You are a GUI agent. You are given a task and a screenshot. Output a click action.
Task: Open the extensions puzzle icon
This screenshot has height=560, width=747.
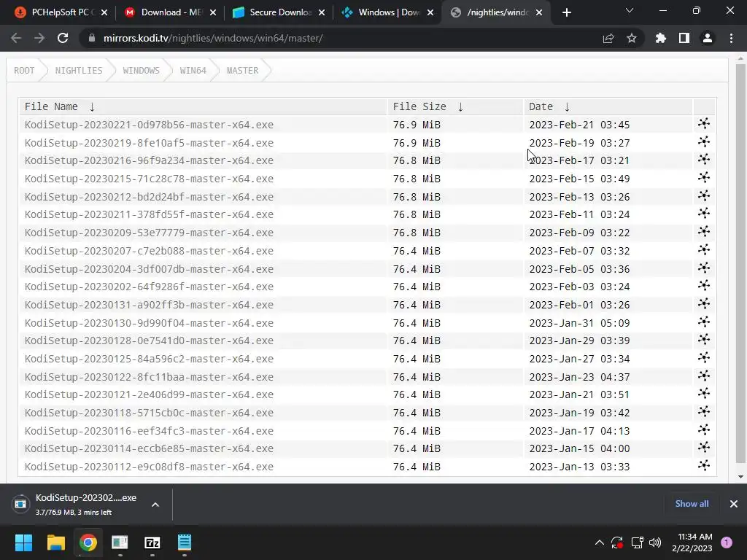point(661,38)
